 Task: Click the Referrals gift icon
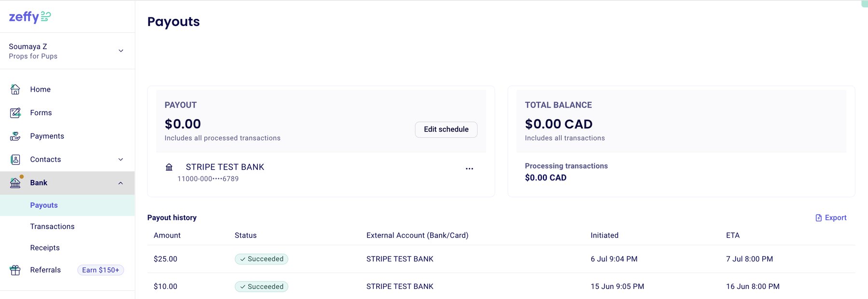(15, 270)
